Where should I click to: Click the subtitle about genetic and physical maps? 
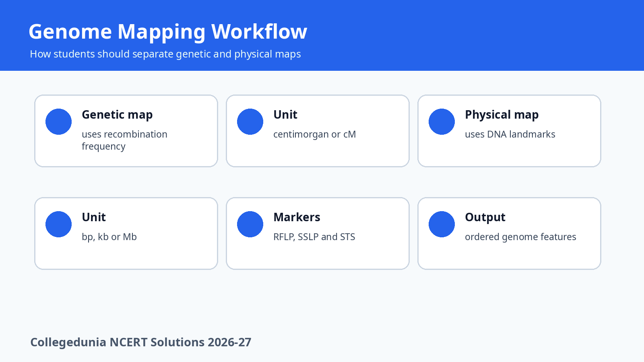[165, 54]
